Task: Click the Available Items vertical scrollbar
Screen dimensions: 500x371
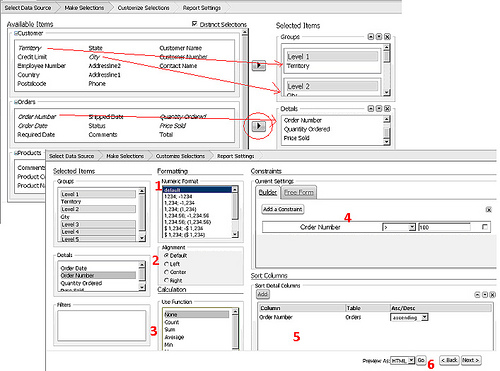Action: pos(245,88)
